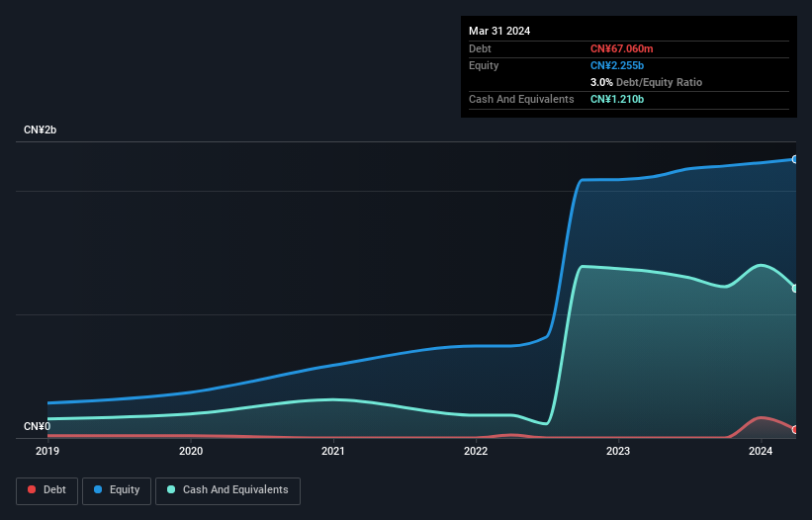This screenshot has height=520, width=812.
Task: Click the 2021 x-axis label
Action: click(x=333, y=451)
